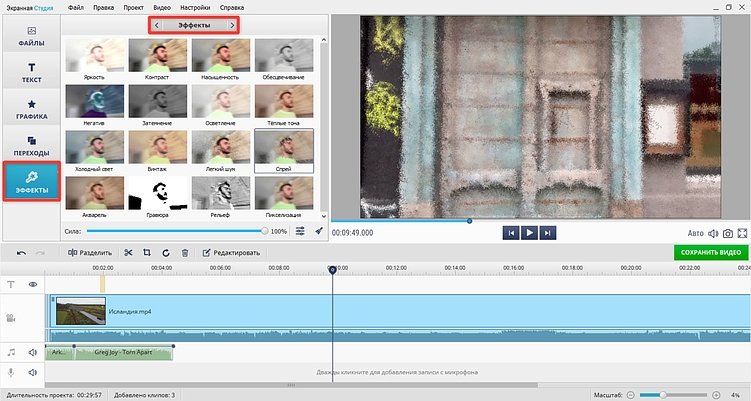Viewport: 751px width, 401px height.
Task: Undo the last action
Action: click(21, 253)
